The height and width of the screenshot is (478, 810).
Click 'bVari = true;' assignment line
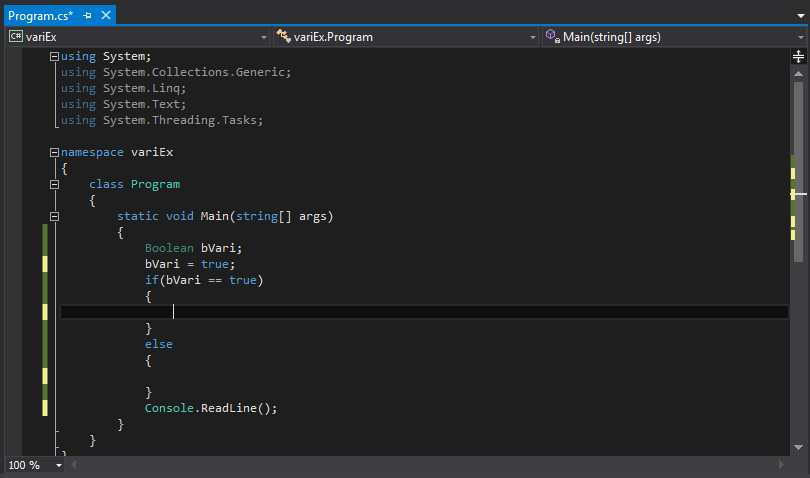pos(190,264)
